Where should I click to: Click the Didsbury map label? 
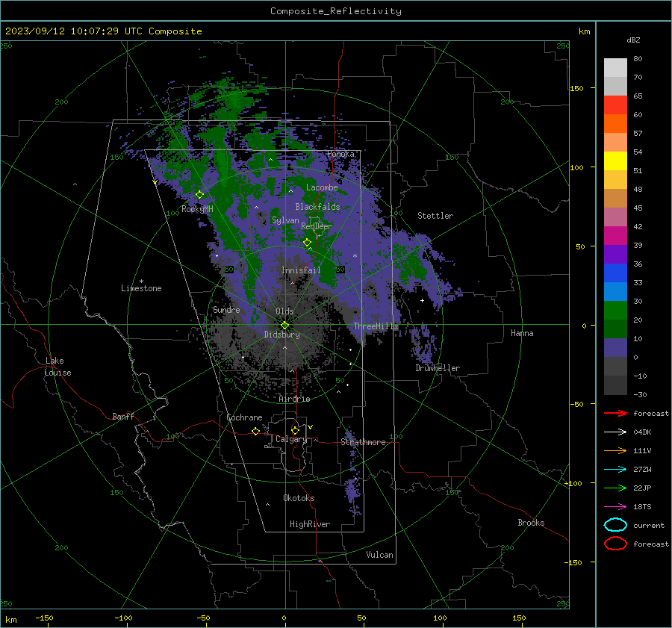pos(282,335)
